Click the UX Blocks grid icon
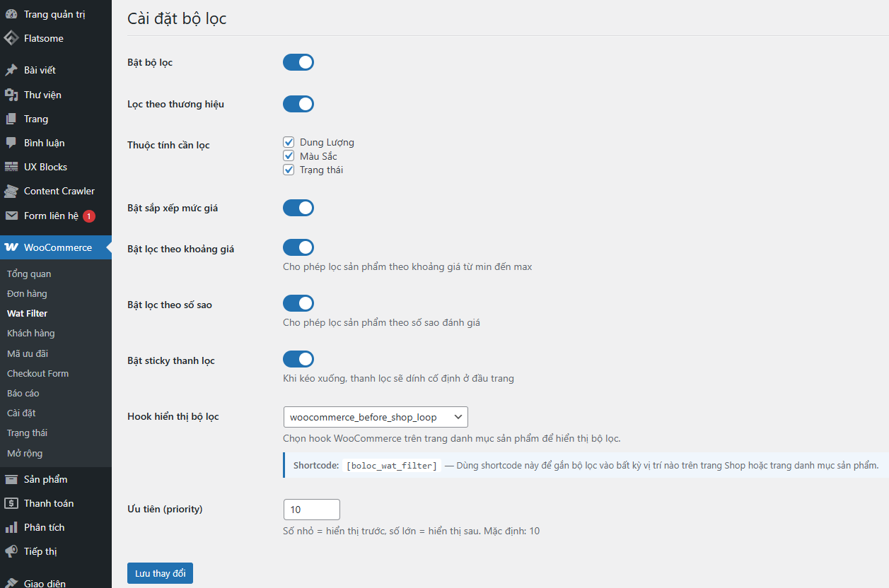Viewport: 889px width, 588px height. [11, 167]
